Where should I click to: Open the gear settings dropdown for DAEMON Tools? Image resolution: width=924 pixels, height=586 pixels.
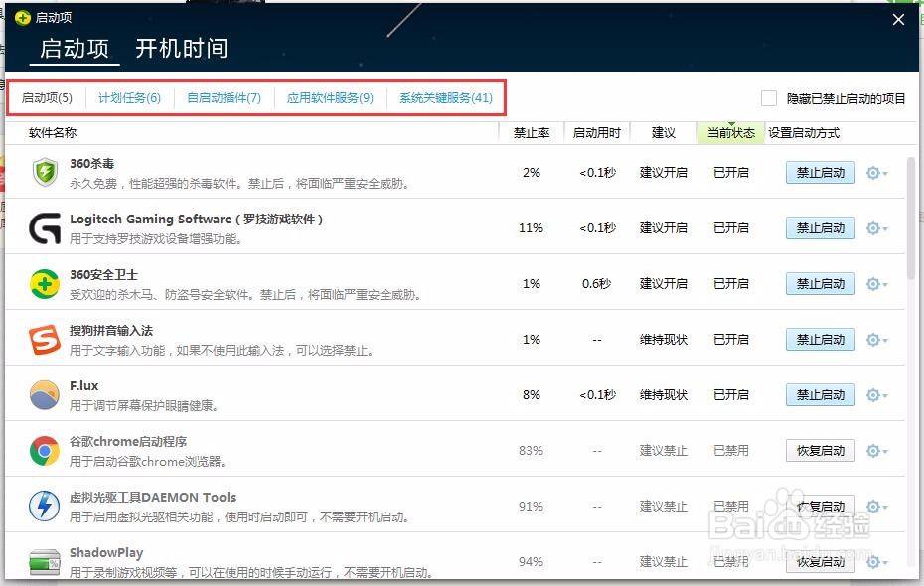click(x=877, y=506)
